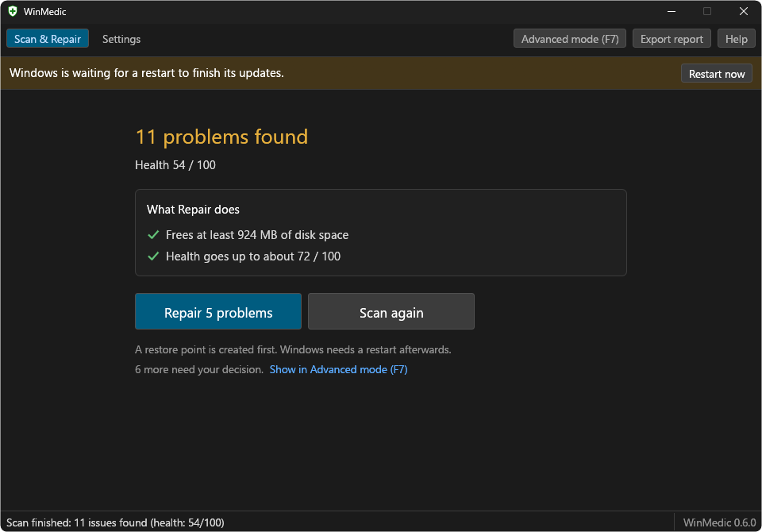Click Restart now in the update banner
This screenshot has width=762, height=532.
point(716,73)
